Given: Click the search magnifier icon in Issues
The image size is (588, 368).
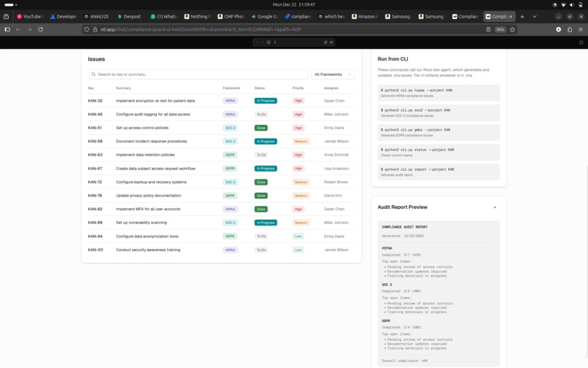Looking at the screenshot, I should (x=93, y=74).
